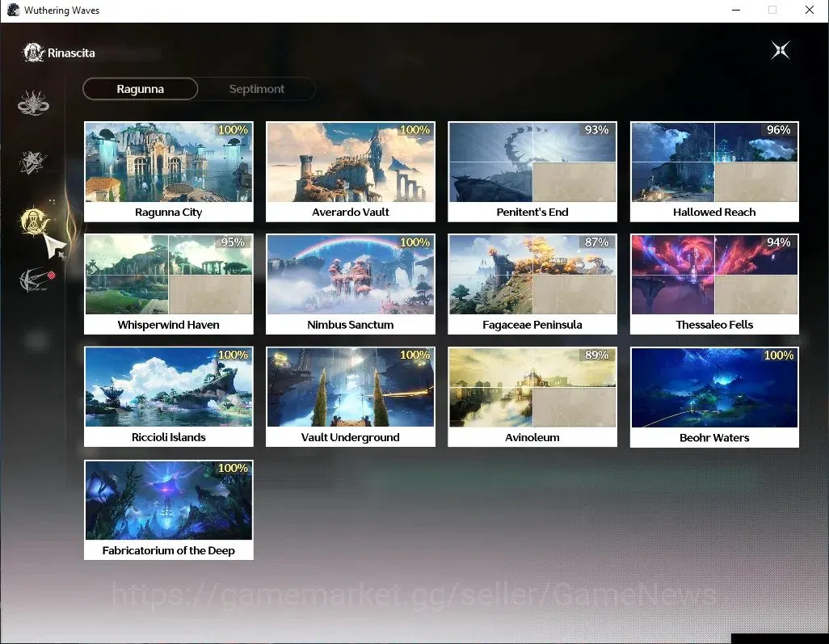Screen dimensions: 829x644
Task: Click the Rinascita region title text
Action: pyautogui.click(x=71, y=53)
